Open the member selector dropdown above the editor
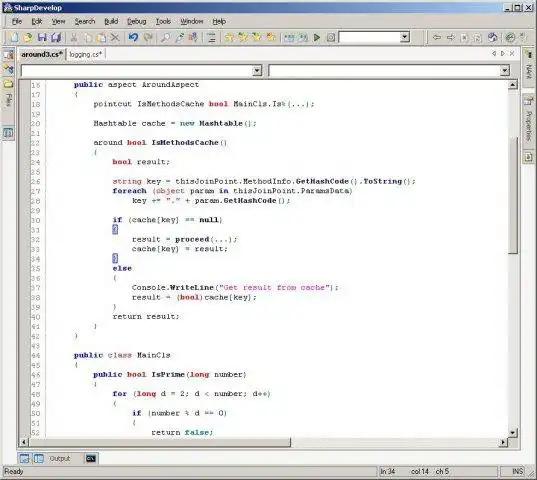The height and width of the screenshot is (480, 537). (x=504, y=71)
